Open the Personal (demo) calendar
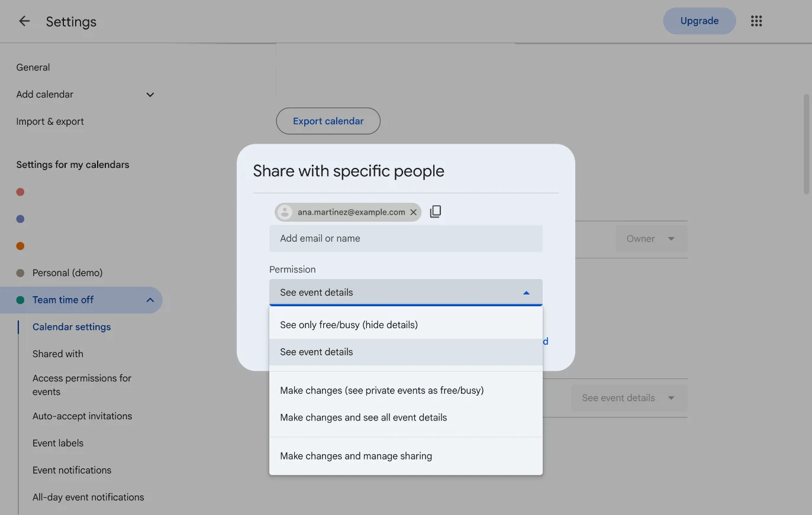Image resolution: width=812 pixels, height=515 pixels. tap(67, 273)
